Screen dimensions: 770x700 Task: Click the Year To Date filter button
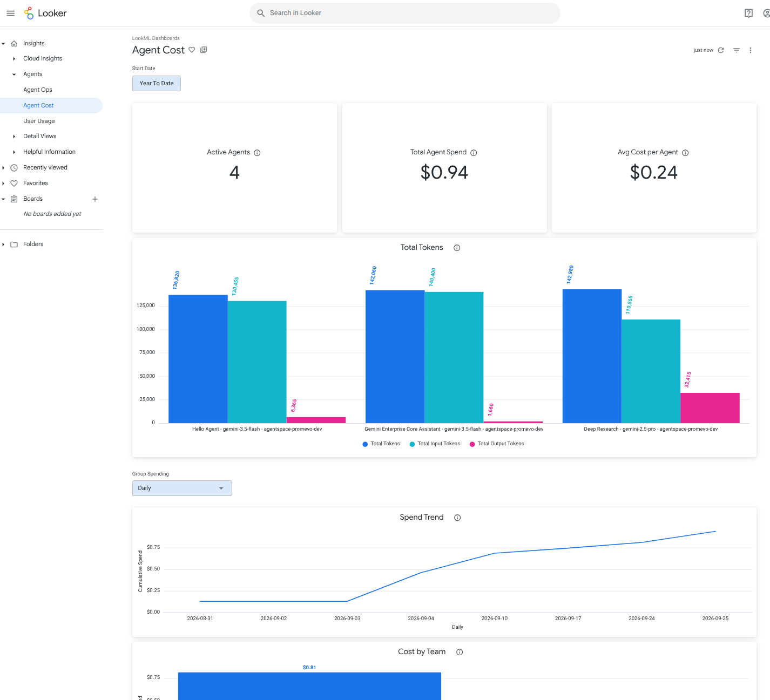coord(157,83)
